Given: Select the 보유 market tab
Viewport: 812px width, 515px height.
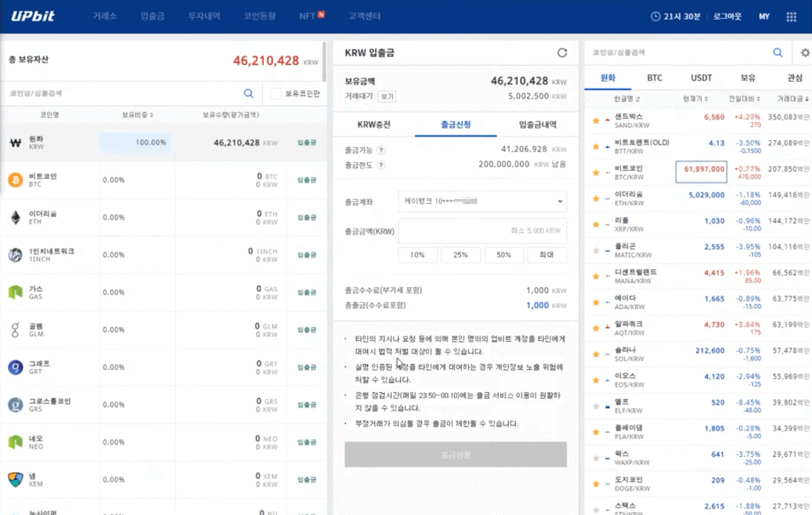Looking at the screenshot, I should (748, 78).
